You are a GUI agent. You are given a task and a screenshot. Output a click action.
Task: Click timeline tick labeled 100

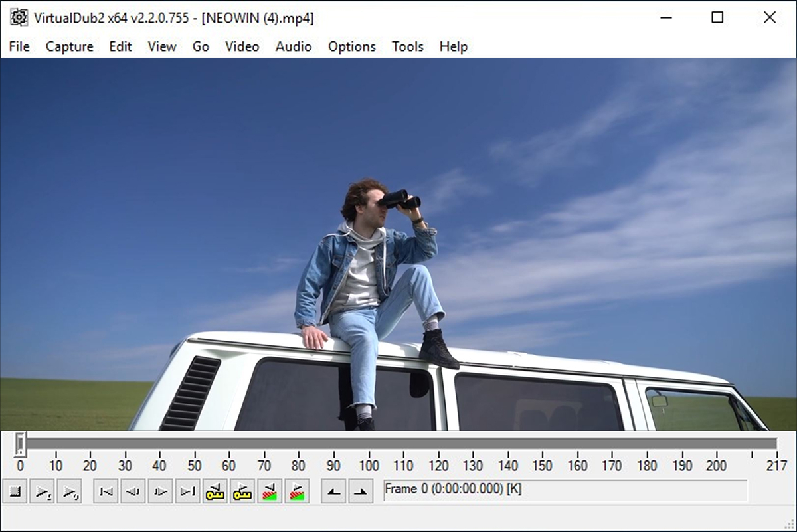coord(369,466)
